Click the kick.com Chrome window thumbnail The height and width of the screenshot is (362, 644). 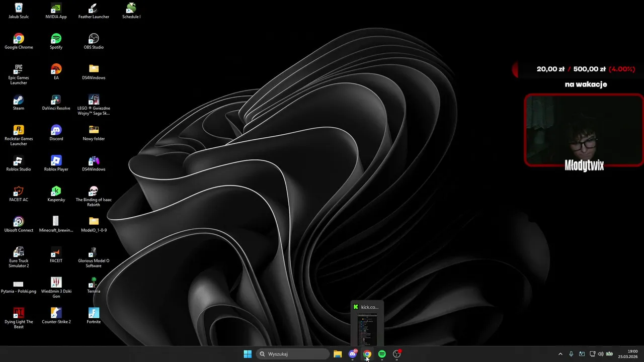click(x=367, y=324)
